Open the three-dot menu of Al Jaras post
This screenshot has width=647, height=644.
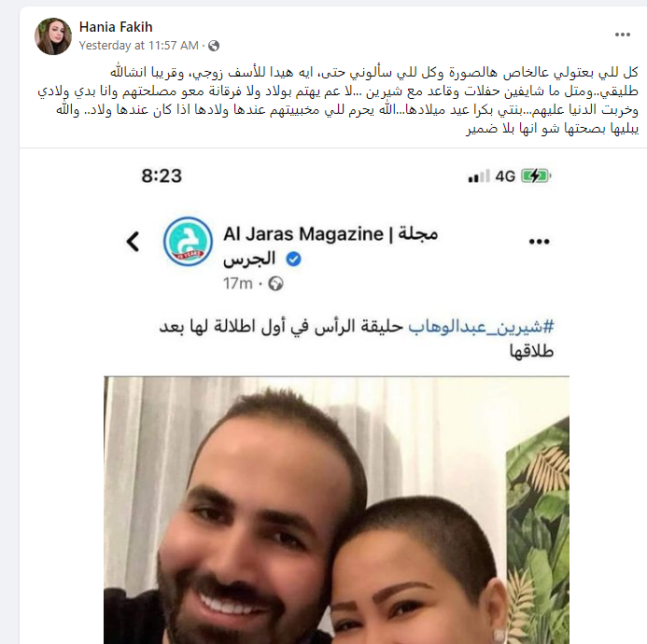pos(540,242)
